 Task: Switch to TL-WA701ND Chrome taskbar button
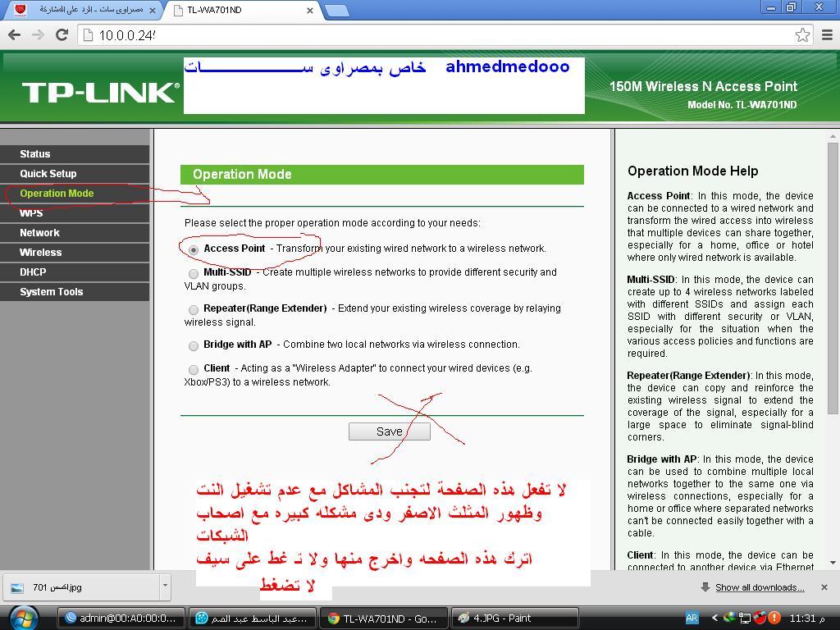pyautogui.click(x=384, y=619)
